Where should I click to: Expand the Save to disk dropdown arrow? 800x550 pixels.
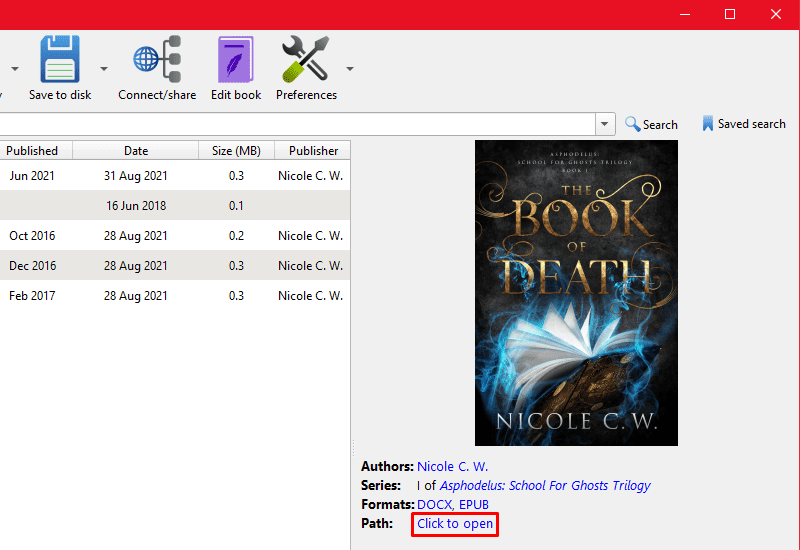tap(104, 68)
